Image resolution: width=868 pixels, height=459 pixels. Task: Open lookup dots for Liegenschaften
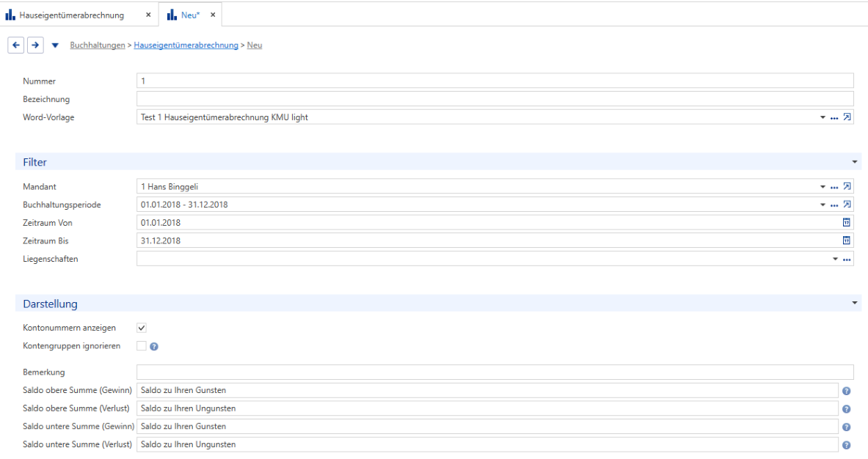pos(847,260)
